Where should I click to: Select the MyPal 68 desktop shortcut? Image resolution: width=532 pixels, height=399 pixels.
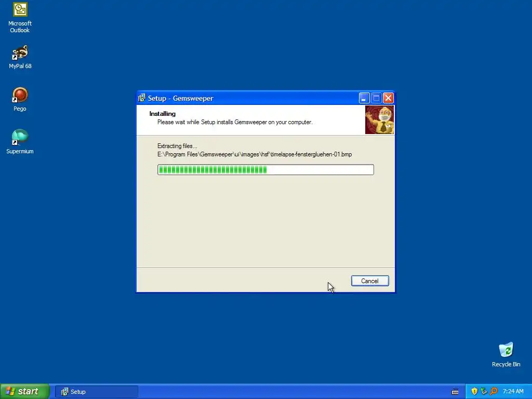point(20,57)
